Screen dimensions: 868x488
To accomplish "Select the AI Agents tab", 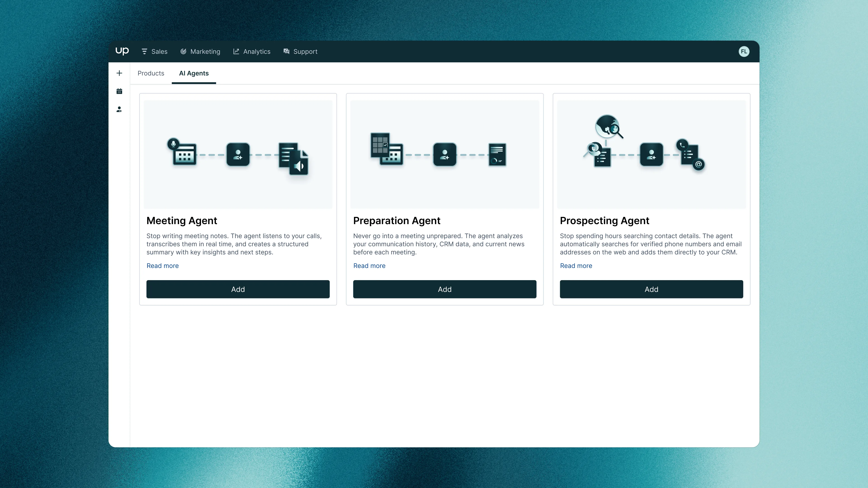I will coord(194,73).
